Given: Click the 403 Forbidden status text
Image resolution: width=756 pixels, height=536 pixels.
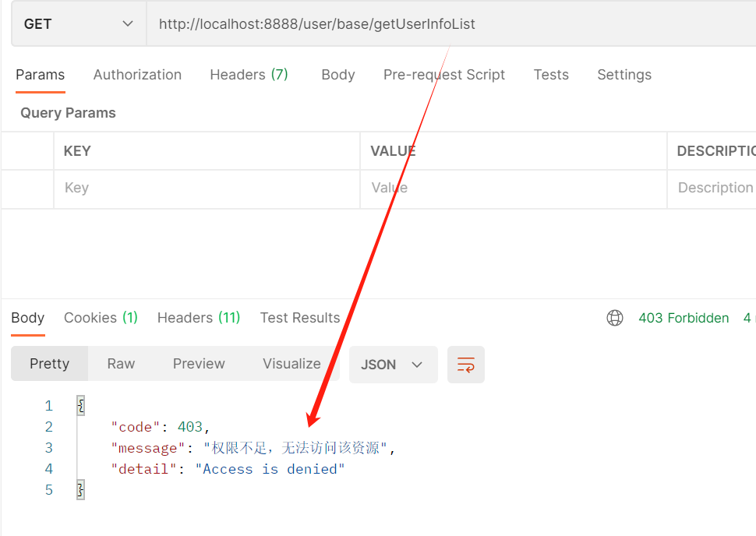Looking at the screenshot, I should (x=683, y=318).
